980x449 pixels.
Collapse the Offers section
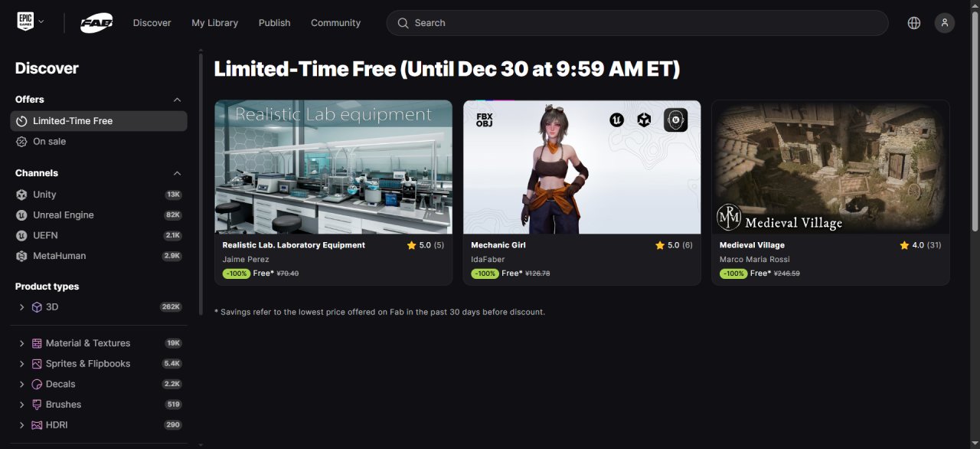(x=177, y=100)
